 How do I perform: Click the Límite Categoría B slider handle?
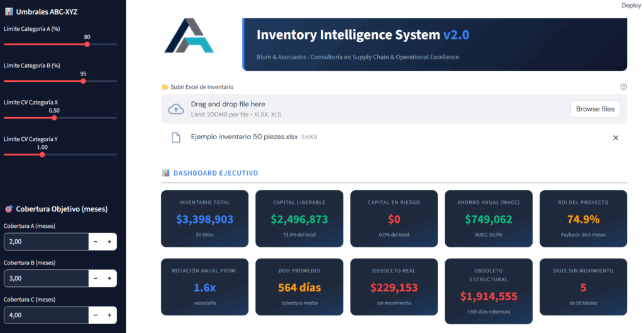click(83, 81)
